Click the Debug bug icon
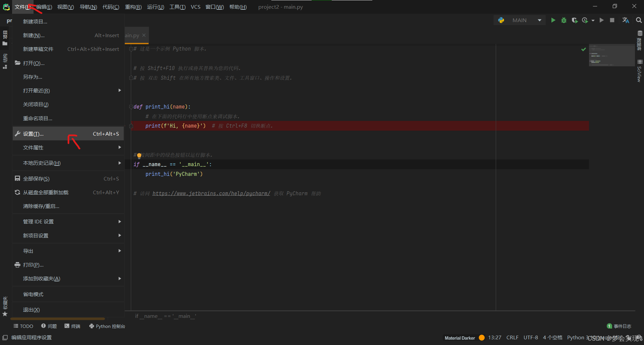Viewport: 644px width, 345px height. 564,20
